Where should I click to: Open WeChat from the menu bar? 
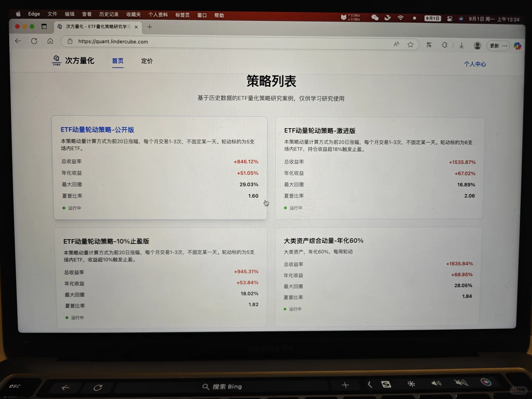click(375, 17)
